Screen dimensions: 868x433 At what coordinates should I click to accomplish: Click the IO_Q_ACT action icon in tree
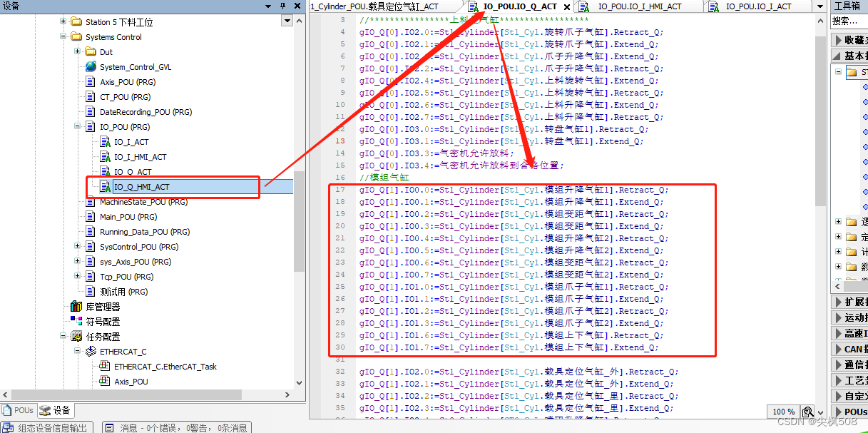coord(105,171)
